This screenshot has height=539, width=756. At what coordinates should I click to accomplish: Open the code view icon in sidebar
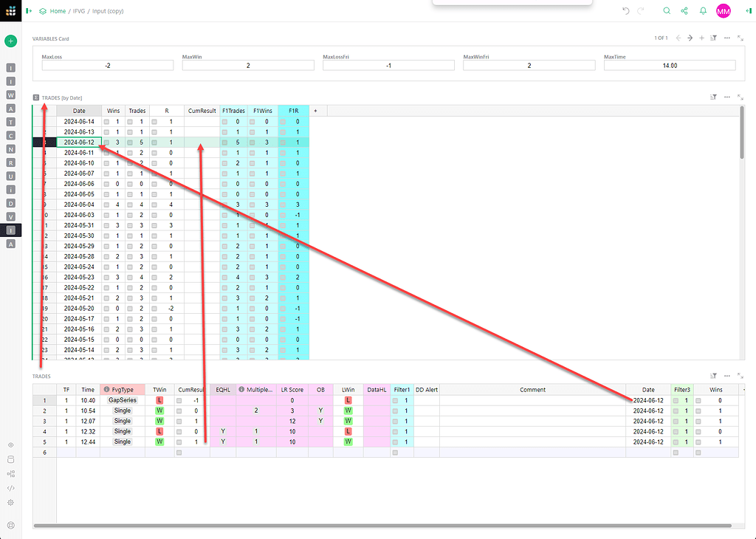pyautogui.click(x=10, y=488)
